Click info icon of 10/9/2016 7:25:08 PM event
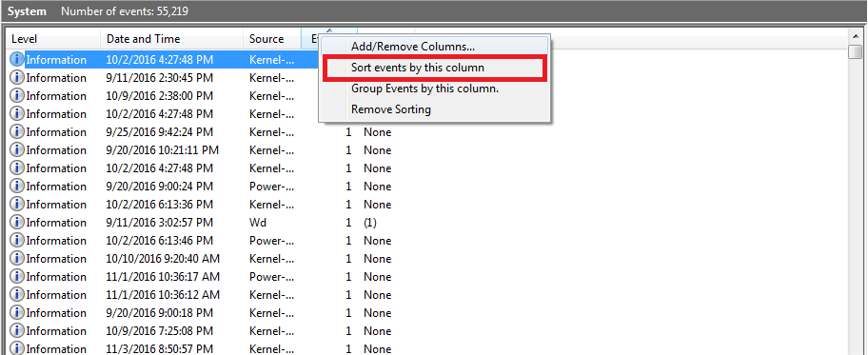The image size is (868, 355). coord(18,331)
